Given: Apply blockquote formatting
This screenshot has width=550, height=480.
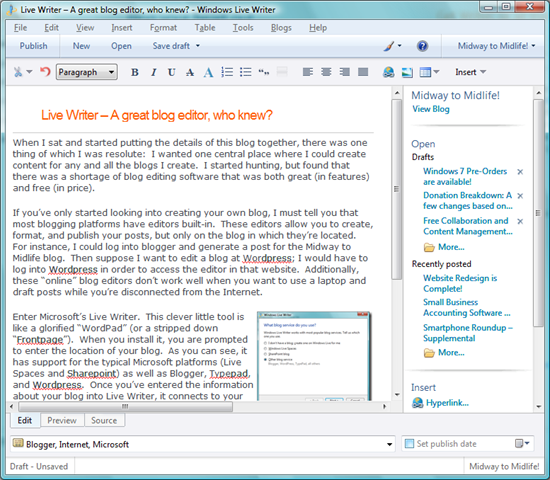Looking at the screenshot, I should 264,72.
